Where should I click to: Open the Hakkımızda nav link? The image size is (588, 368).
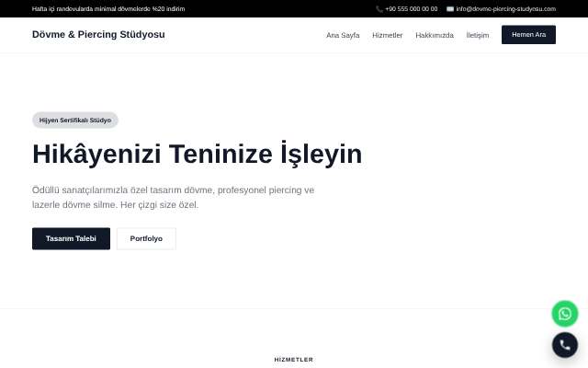click(435, 35)
